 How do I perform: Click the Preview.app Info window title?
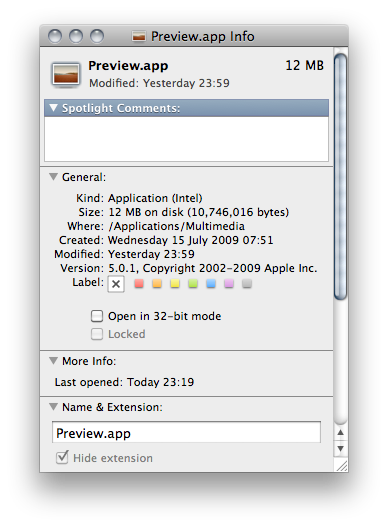pyautogui.click(x=202, y=36)
